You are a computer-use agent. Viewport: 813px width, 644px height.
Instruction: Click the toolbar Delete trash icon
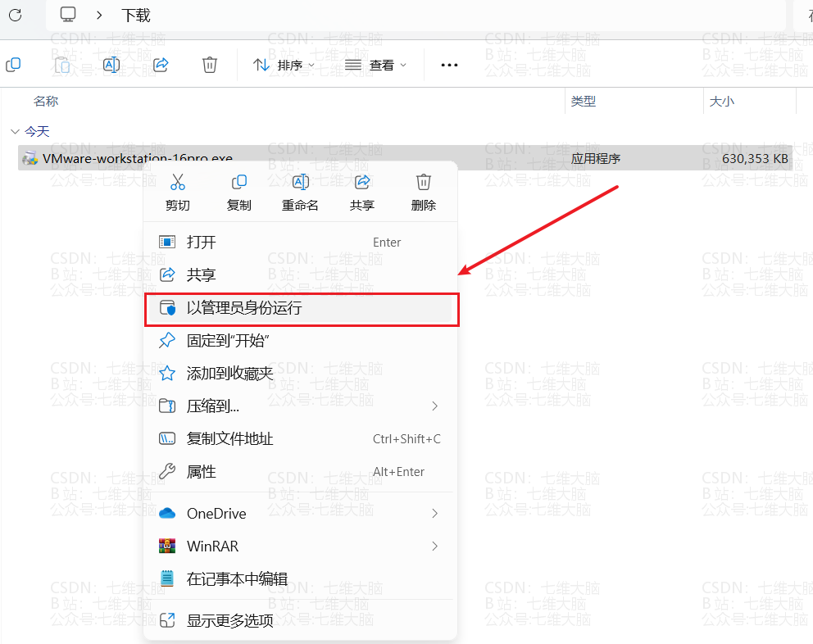(210, 65)
